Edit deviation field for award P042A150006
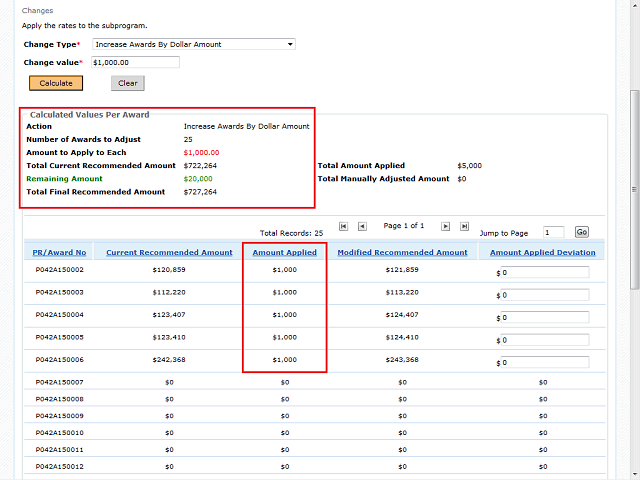Image resolution: width=640 pixels, height=480 pixels. (x=545, y=362)
